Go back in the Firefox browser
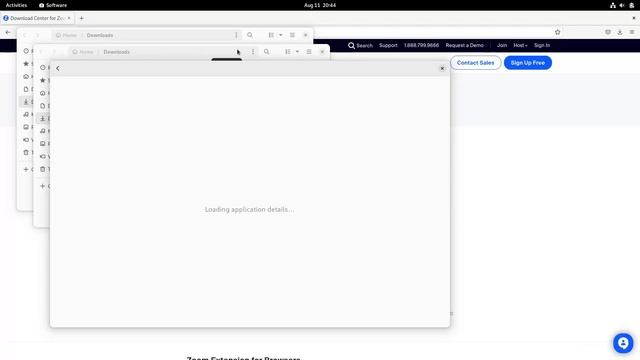Screen dimensions: 640x360 tap(8, 32)
